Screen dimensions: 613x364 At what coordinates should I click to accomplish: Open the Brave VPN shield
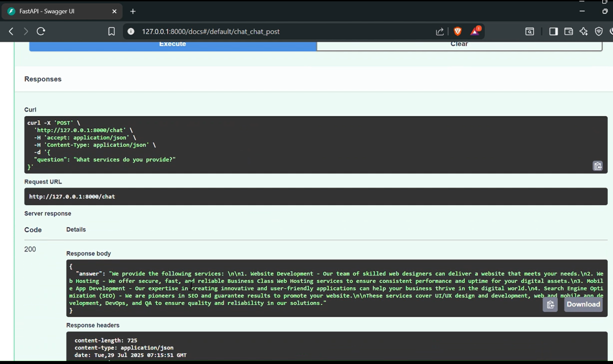pyautogui.click(x=599, y=31)
